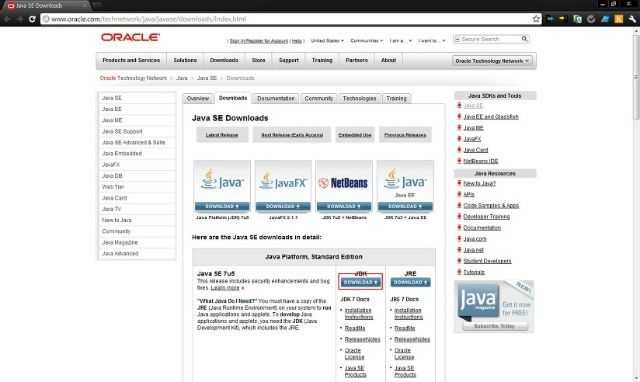Viewport: 640px width, 382px height.
Task: Switch to the Technologies tab
Action: (x=360, y=98)
